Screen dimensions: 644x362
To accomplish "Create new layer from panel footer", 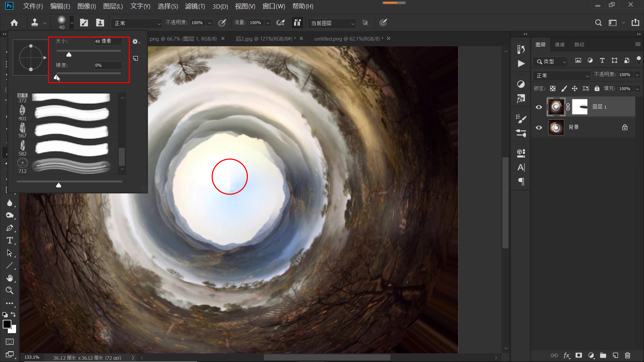I will 615,355.
